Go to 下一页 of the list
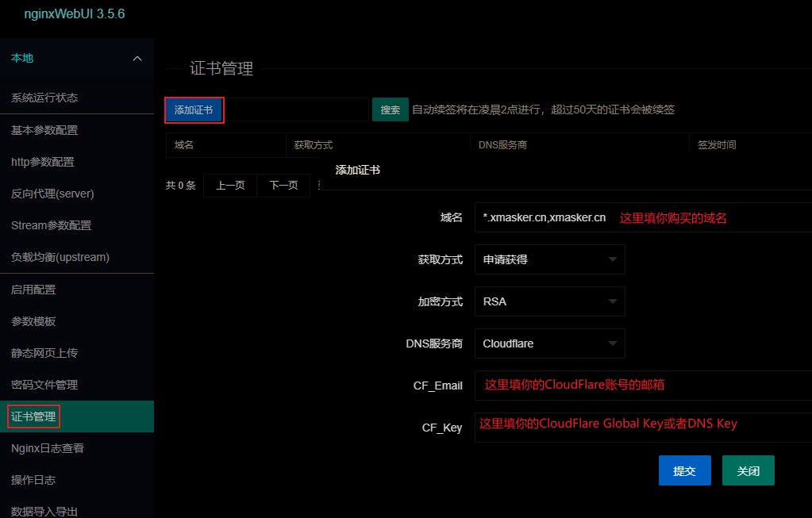 [283, 186]
